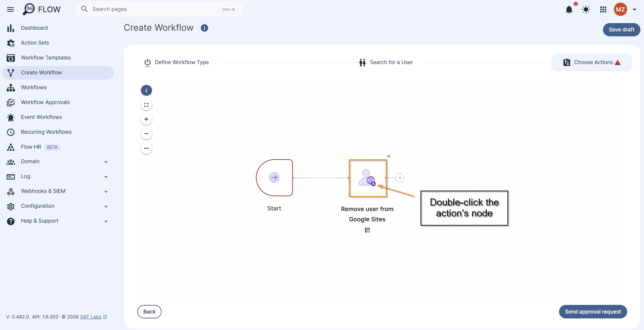Screen dimensions: 644x330
Task: Click the Event Workflows siren icon
Action: point(11,118)
